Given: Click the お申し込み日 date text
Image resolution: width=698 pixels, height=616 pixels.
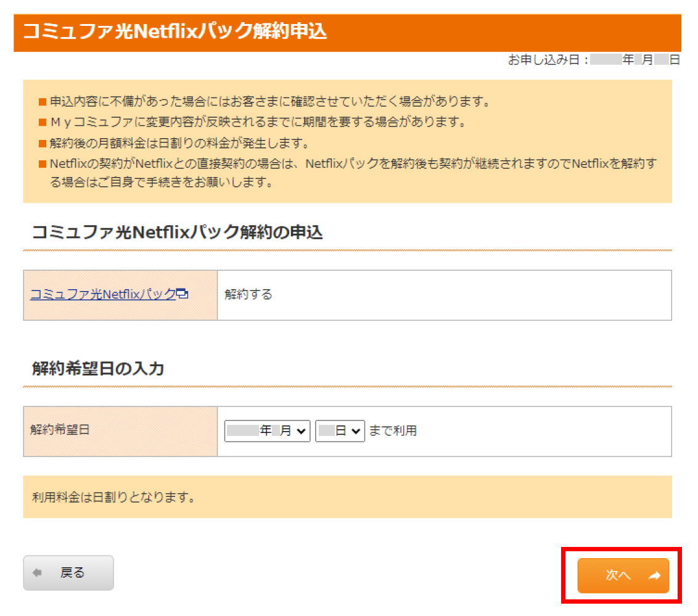Looking at the screenshot, I should pos(594,60).
